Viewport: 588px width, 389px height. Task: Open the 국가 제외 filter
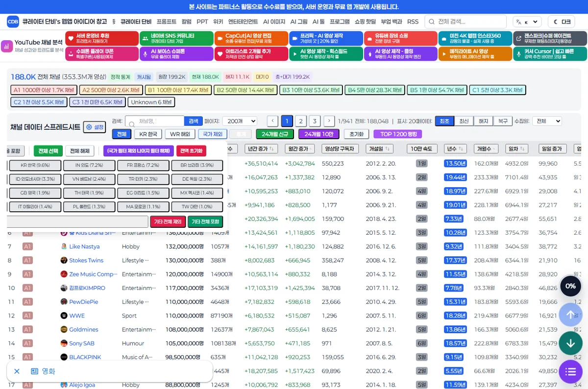click(213, 134)
